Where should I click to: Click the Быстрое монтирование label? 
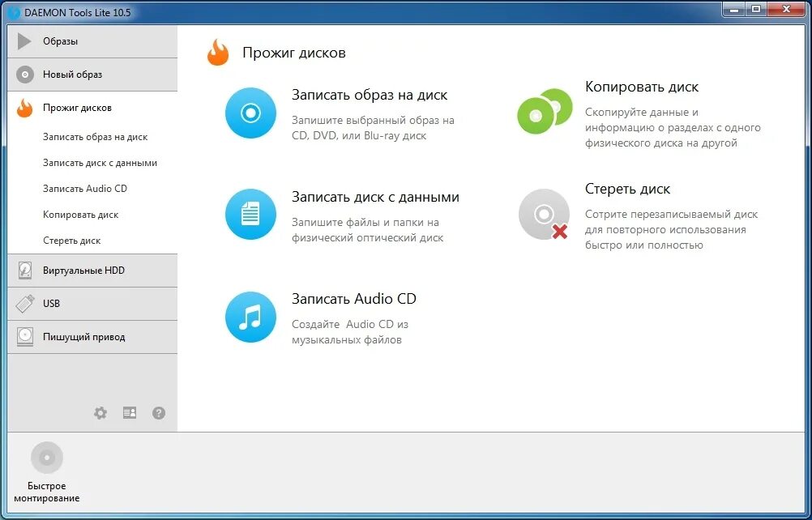47,492
